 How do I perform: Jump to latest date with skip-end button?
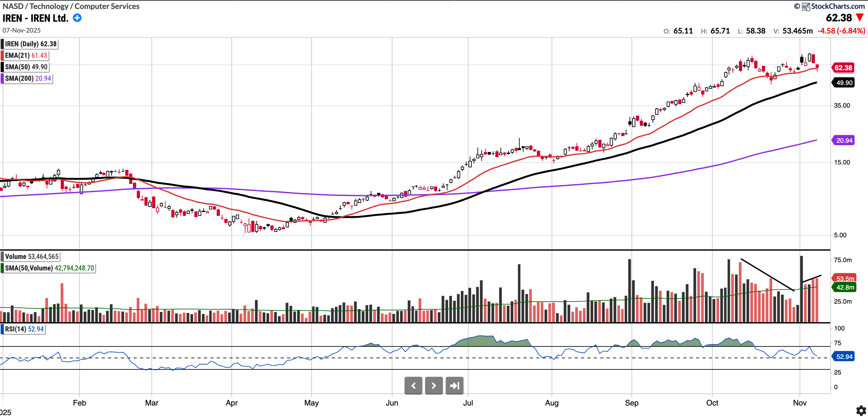pos(454,385)
